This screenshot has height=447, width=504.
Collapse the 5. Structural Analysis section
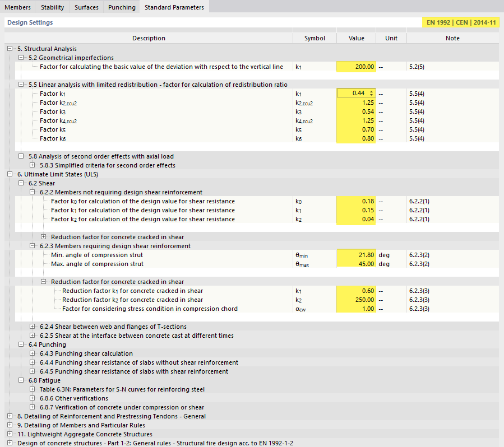click(10, 49)
